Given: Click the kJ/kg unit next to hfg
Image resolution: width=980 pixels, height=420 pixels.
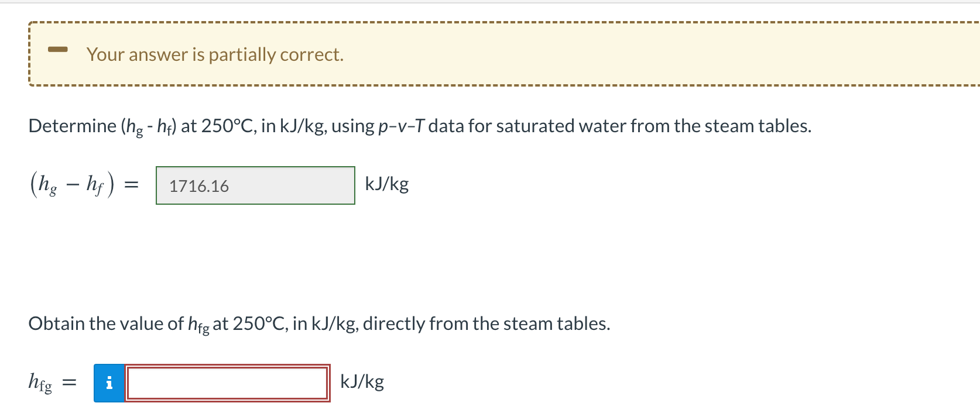Looking at the screenshot, I should (x=362, y=381).
